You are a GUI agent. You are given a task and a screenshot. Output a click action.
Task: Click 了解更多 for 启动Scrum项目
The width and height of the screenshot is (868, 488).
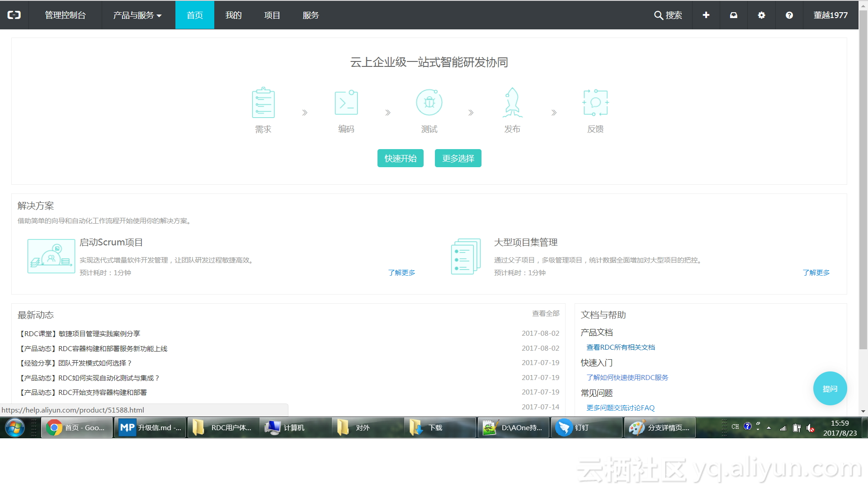tap(401, 272)
